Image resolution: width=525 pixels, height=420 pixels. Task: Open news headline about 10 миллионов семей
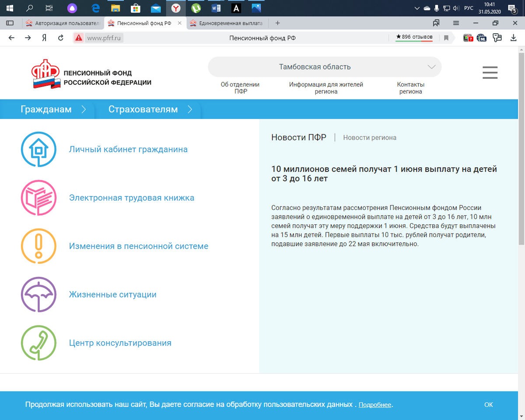click(384, 174)
